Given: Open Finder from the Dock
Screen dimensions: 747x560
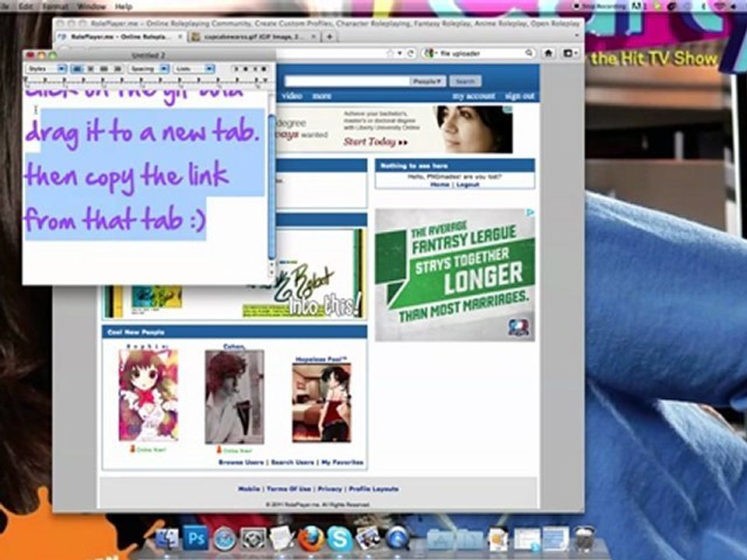Looking at the screenshot, I should coord(167,540).
